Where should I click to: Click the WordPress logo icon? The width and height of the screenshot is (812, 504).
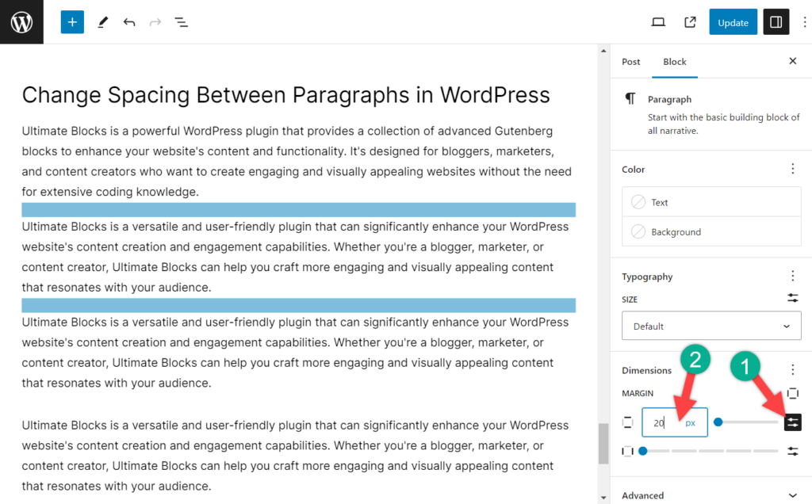pyautogui.click(x=21, y=21)
